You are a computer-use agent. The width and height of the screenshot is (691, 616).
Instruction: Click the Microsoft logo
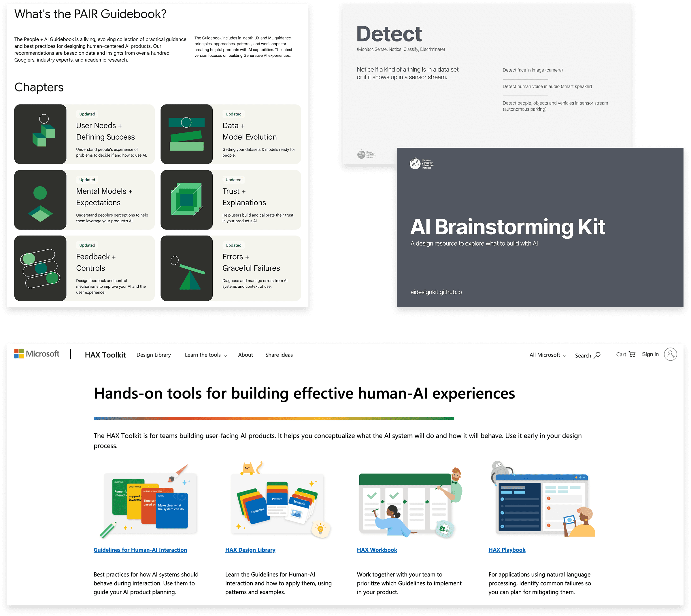(37, 354)
